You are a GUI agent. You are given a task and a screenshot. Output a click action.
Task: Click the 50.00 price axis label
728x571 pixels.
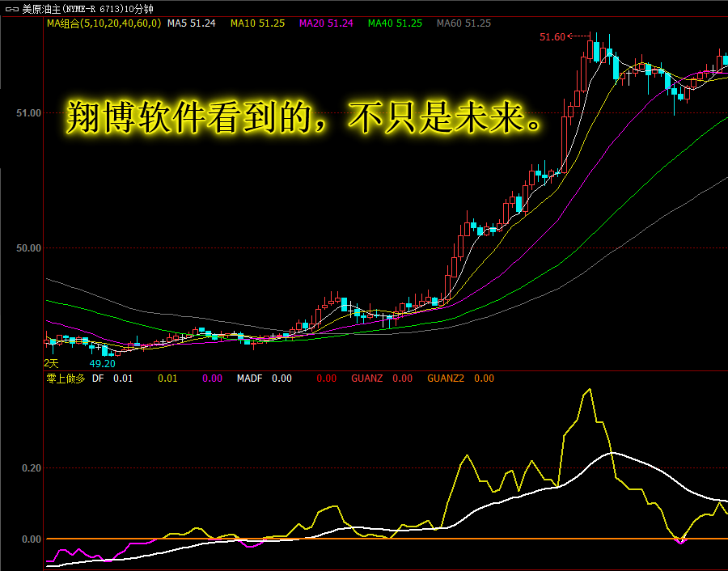click(29, 248)
